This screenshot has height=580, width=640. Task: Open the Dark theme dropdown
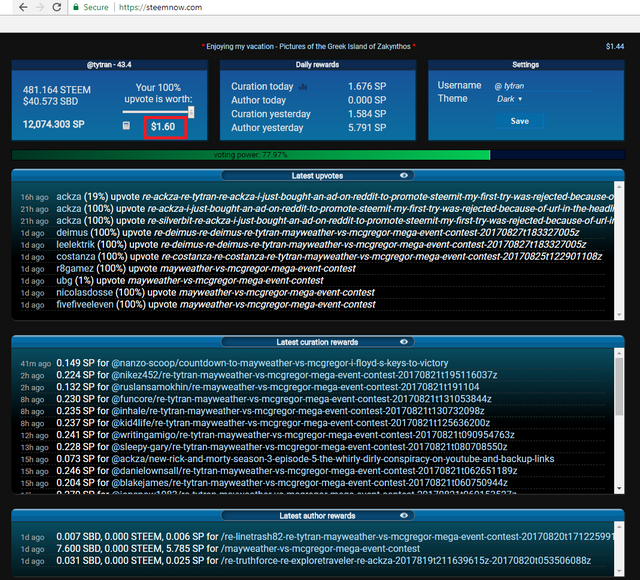509,99
